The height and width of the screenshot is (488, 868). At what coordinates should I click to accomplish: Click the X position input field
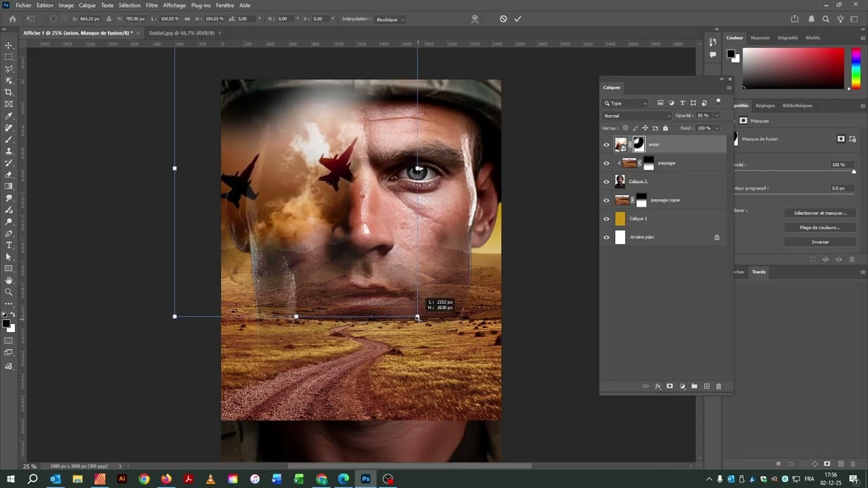(x=90, y=19)
